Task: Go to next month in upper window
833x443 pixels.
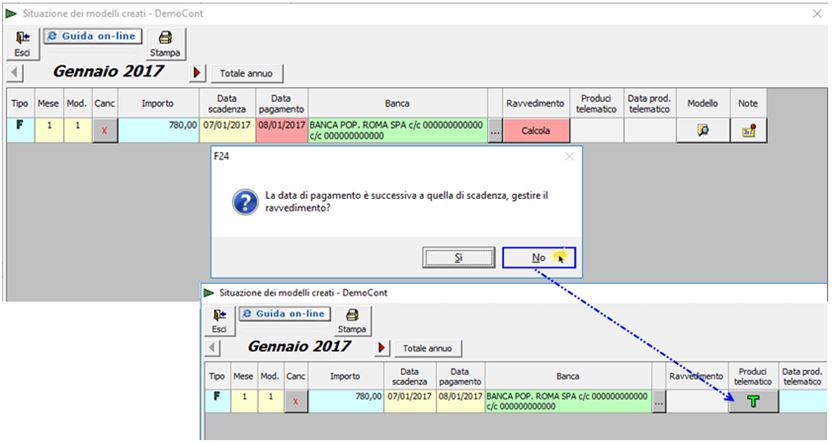Action: (x=197, y=73)
